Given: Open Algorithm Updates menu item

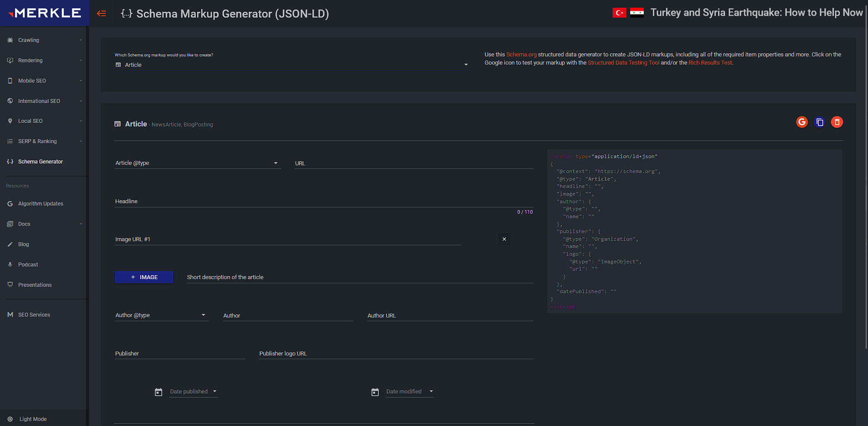Looking at the screenshot, I should tap(44, 204).
